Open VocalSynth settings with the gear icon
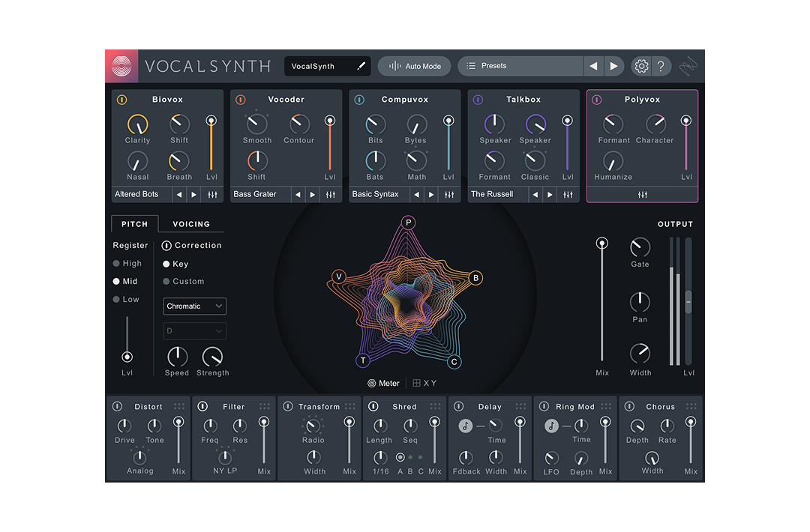The height and width of the screenshot is (532, 810). pos(641,66)
